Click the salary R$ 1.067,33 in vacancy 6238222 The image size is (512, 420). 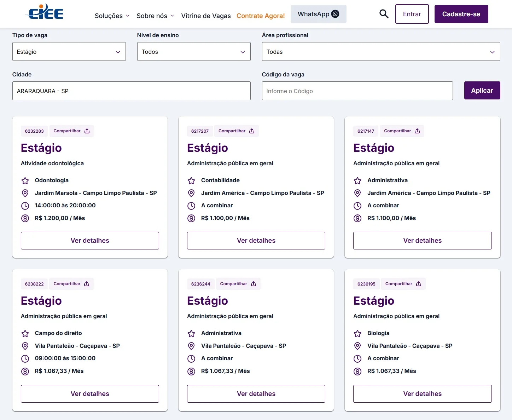[59, 371]
